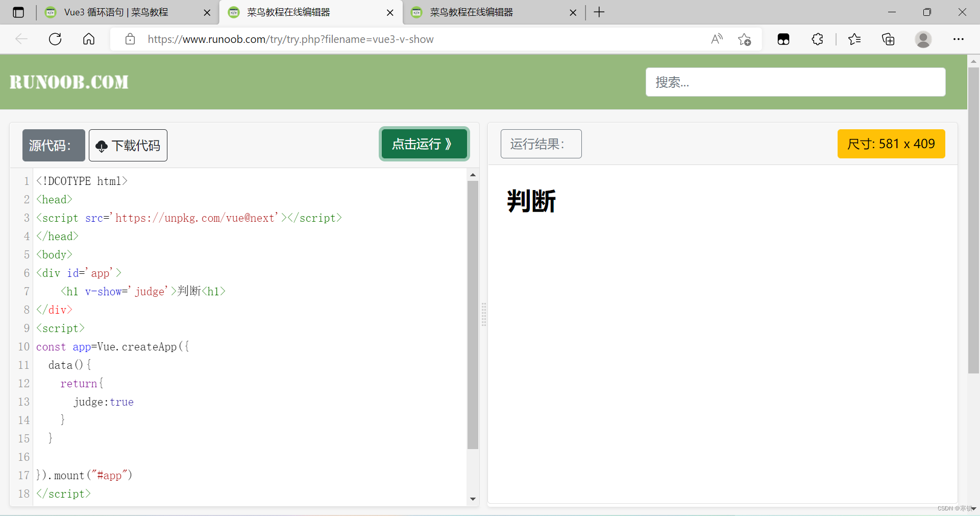Open a new tab with plus button
Viewport: 980px width, 516px height.
tap(599, 12)
